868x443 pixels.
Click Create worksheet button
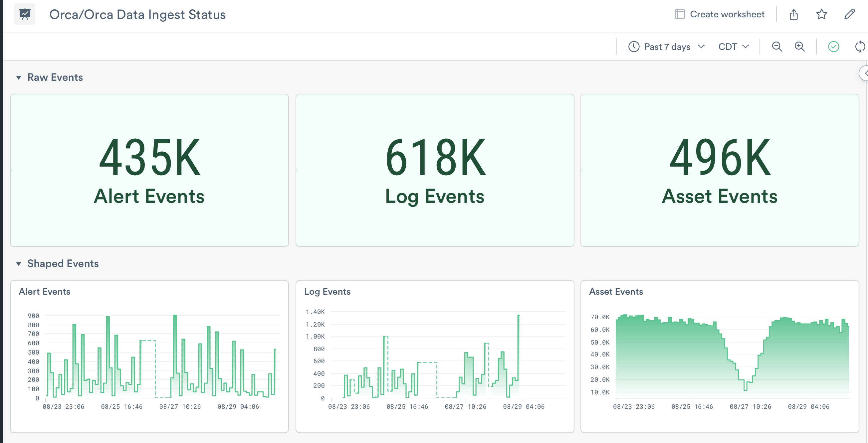(727, 14)
